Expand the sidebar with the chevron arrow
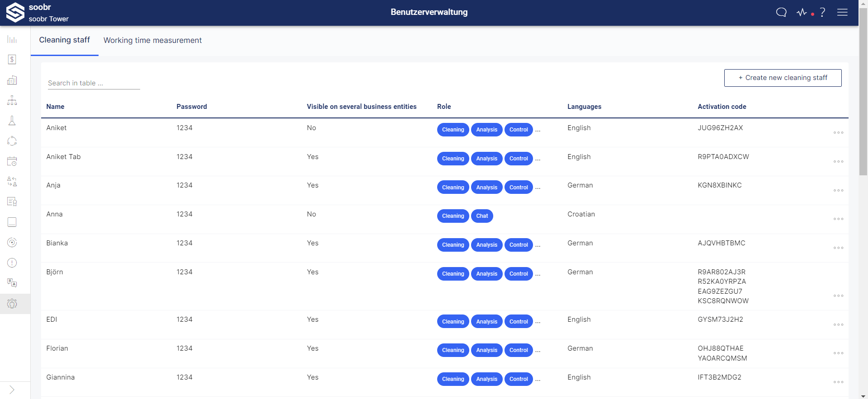This screenshot has width=868, height=399. pyautogui.click(x=12, y=390)
